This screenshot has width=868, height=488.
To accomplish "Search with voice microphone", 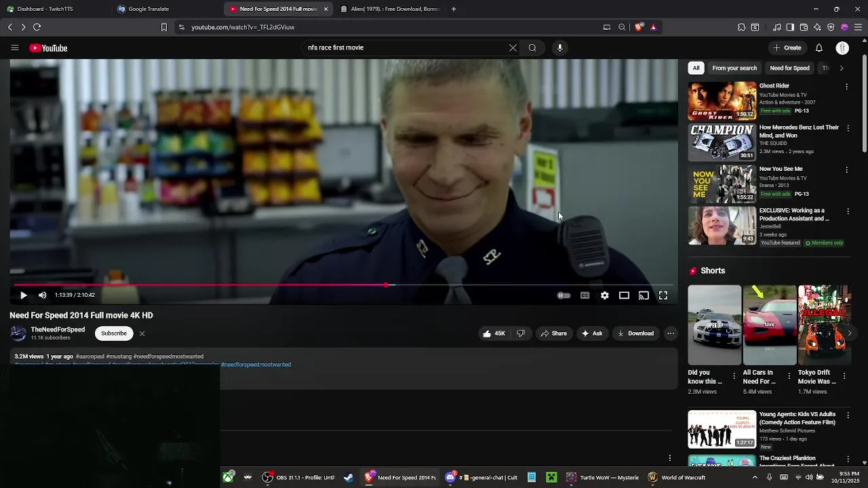I will (559, 48).
